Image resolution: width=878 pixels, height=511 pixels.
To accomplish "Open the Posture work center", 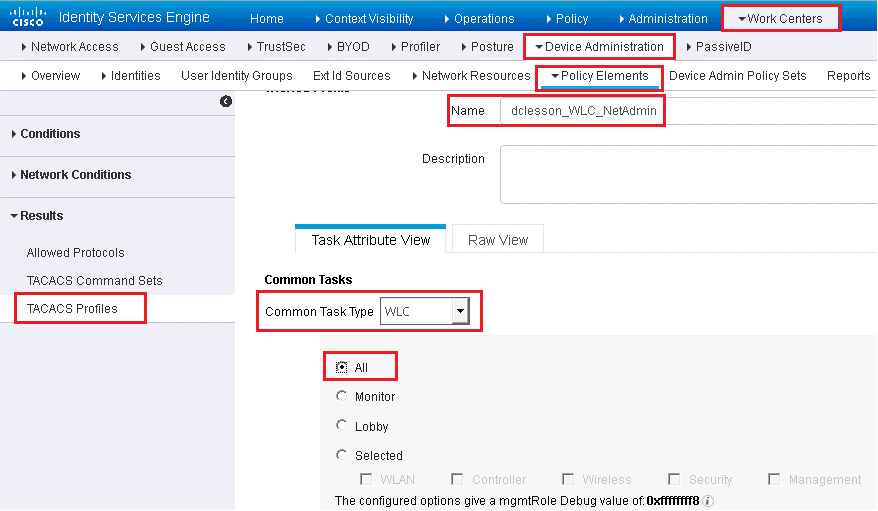I will (x=487, y=46).
